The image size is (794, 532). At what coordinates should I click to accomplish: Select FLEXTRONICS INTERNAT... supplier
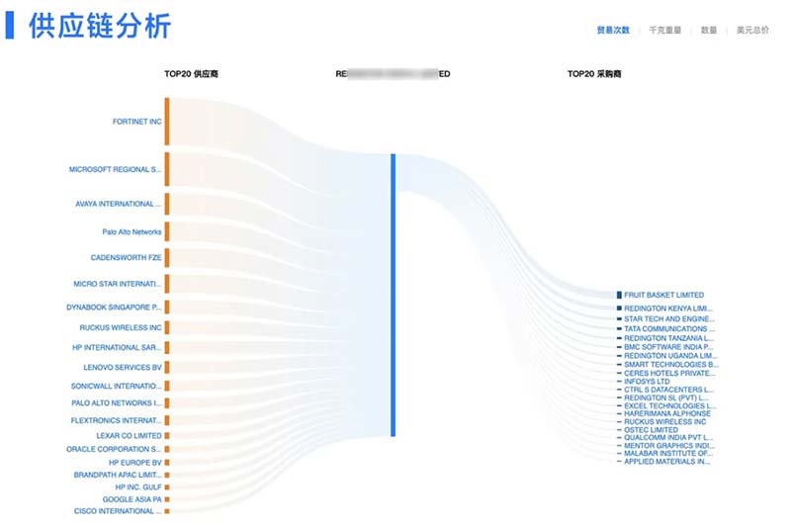[117, 420]
